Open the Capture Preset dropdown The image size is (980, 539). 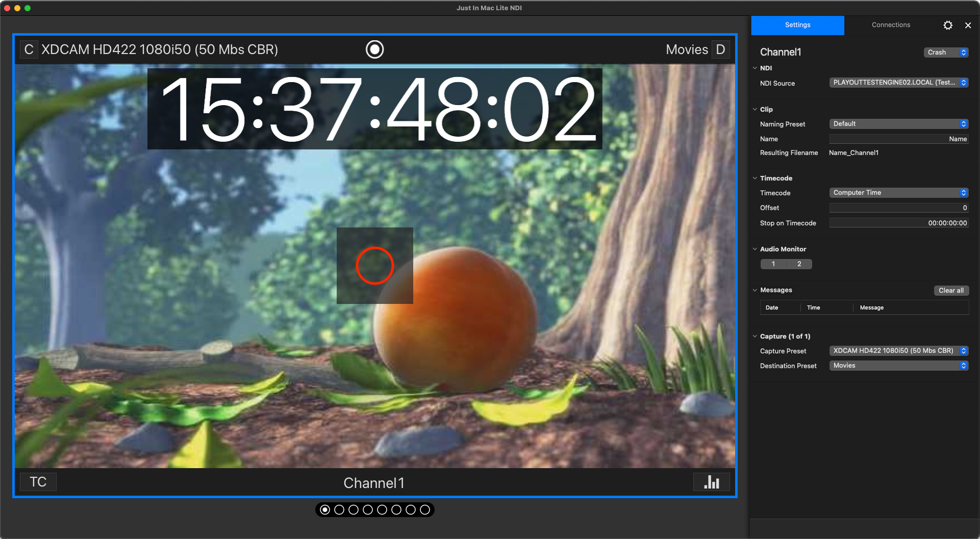pos(898,351)
